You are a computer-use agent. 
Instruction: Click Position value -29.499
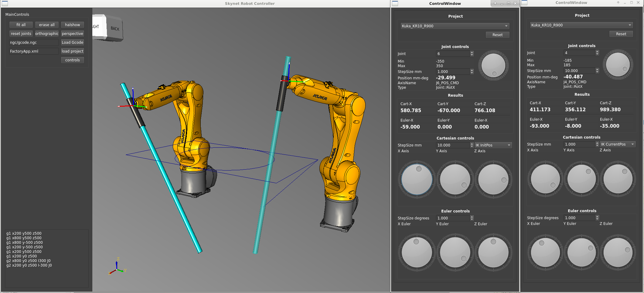(445, 78)
